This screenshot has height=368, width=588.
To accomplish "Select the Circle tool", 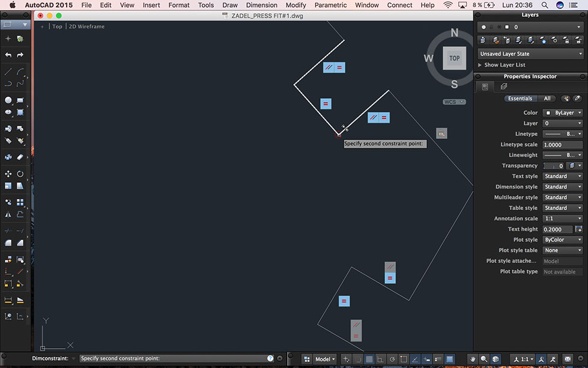I will (x=8, y=100).
